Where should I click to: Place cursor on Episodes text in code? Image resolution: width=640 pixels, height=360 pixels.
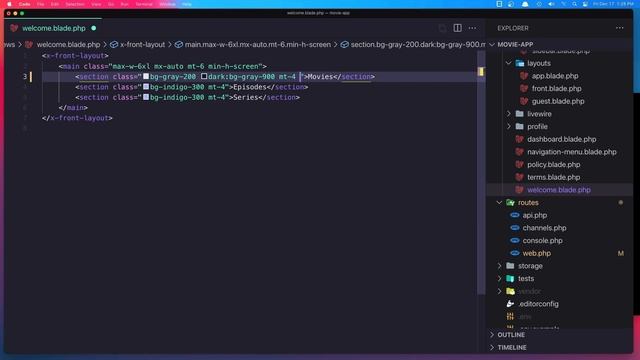(x=250, y=87)
